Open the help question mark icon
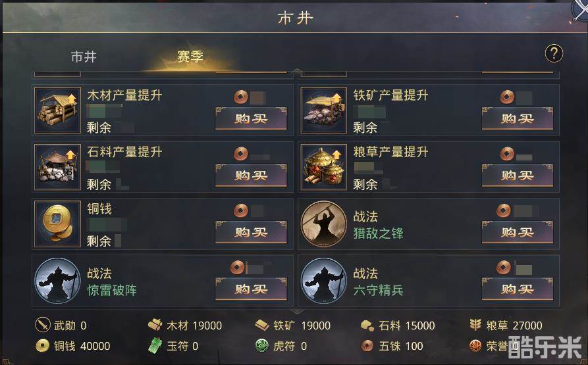588x365 pixels. click(554, 53)
